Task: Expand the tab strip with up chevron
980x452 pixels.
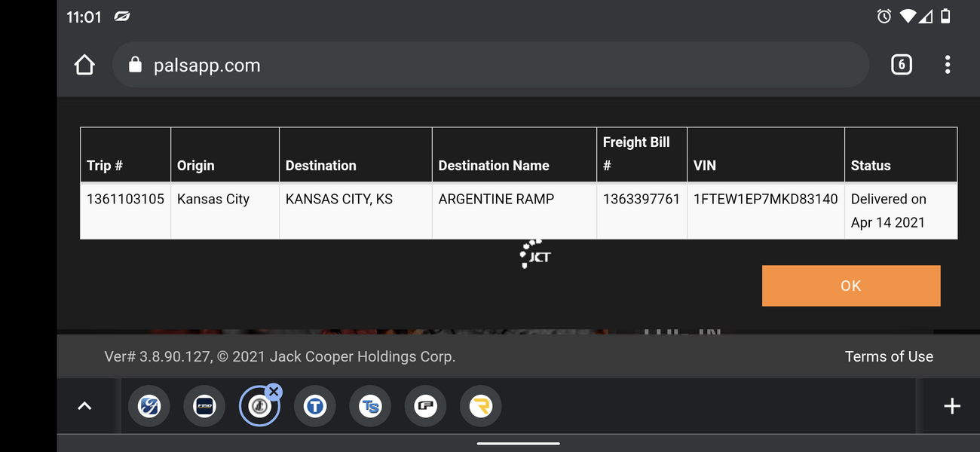Action: tap(85, 406)
